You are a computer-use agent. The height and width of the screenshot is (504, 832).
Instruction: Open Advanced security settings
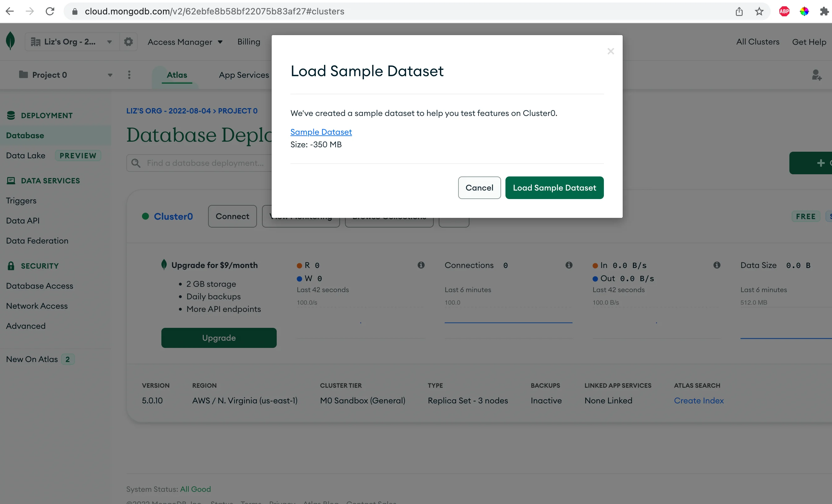click(x=26, y=326)
